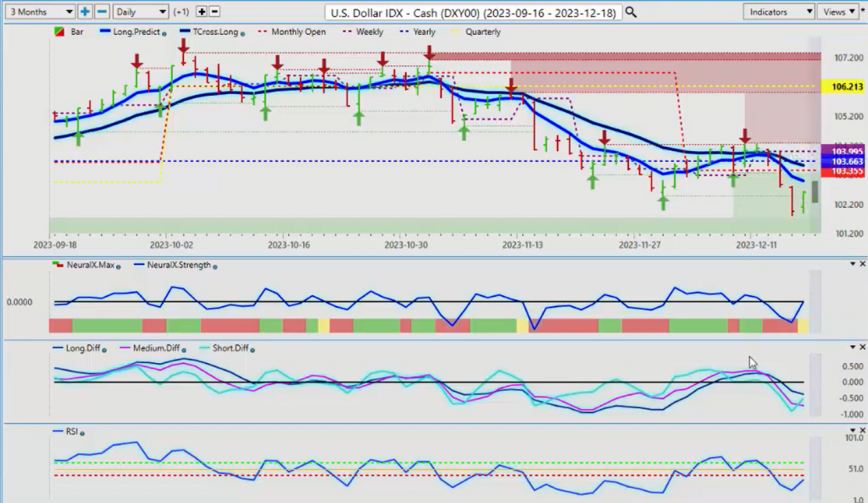The image size is (868, 503).
Task: Close the RSI indicator panel
Action: click(x=862, y=431)
